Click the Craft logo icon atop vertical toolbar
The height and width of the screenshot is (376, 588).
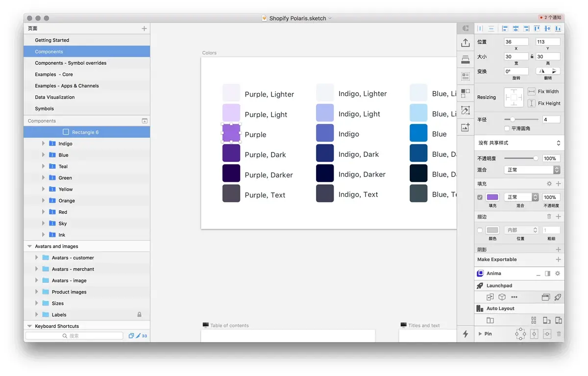pyautogui.click(x=465, y=28)
